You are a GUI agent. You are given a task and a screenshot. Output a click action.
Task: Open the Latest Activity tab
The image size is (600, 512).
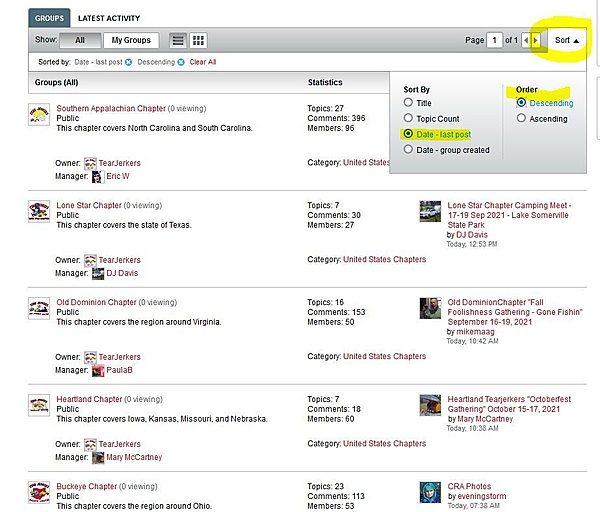108,18
